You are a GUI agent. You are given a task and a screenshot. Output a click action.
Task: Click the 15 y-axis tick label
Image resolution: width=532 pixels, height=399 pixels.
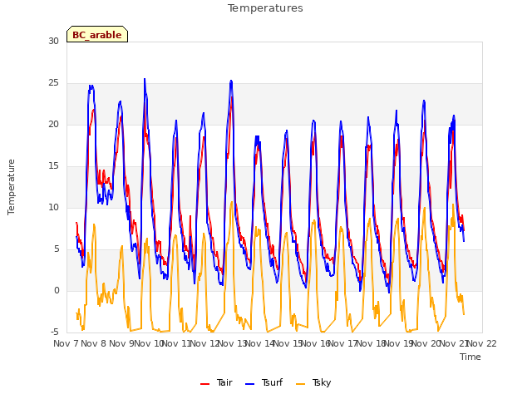53,166
